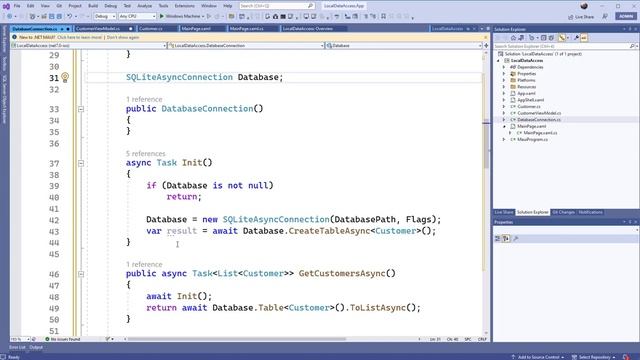Click the 'Don't show again' link

(123, 37)
